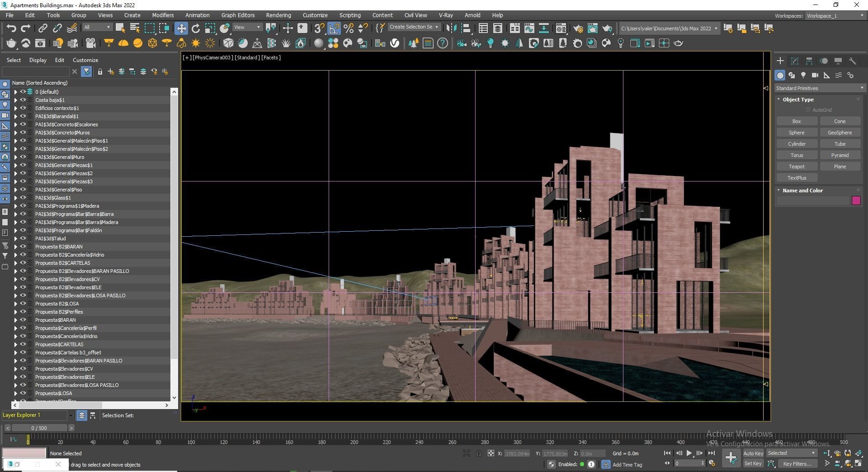Viewport: 868px width, 472px height.
Task: Create a Teapot primitive
Action: tap(797, 167)
